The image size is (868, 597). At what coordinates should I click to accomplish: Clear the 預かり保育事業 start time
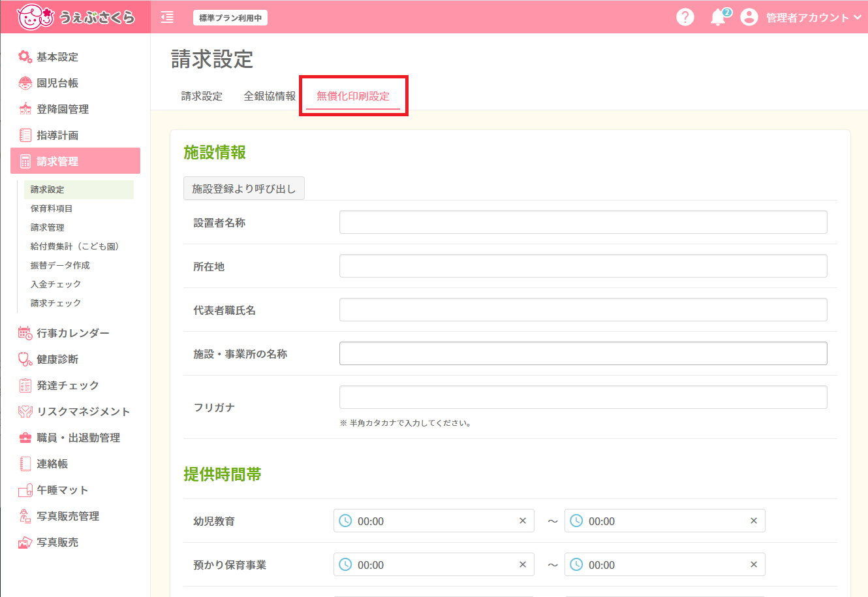[523, 564]
